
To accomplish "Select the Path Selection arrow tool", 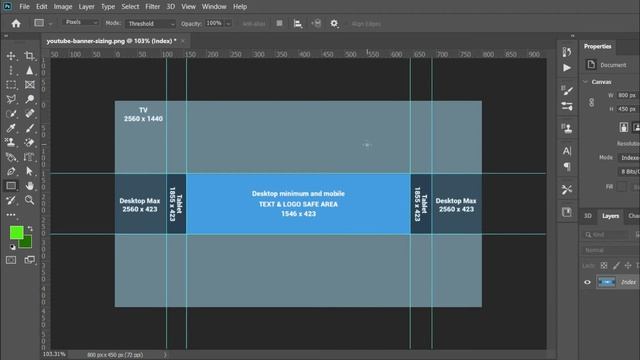I will pyautogui.click(x=29, y=171).
